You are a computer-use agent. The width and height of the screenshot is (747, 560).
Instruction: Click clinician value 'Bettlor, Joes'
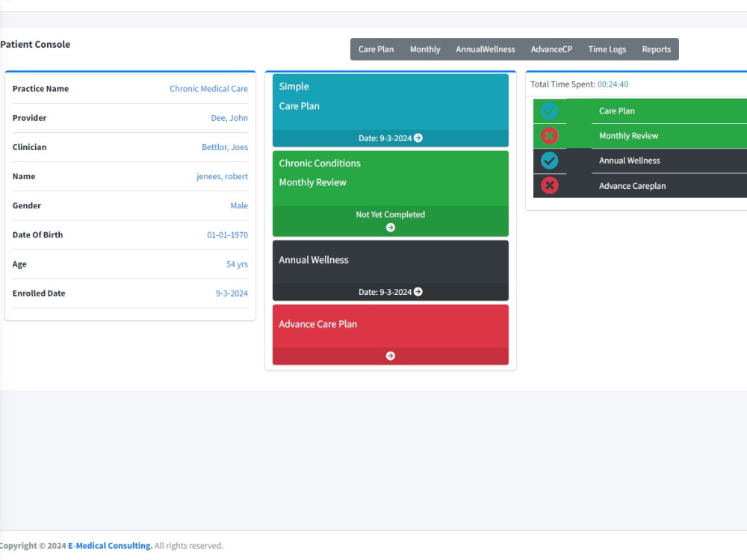pos(225,147)
